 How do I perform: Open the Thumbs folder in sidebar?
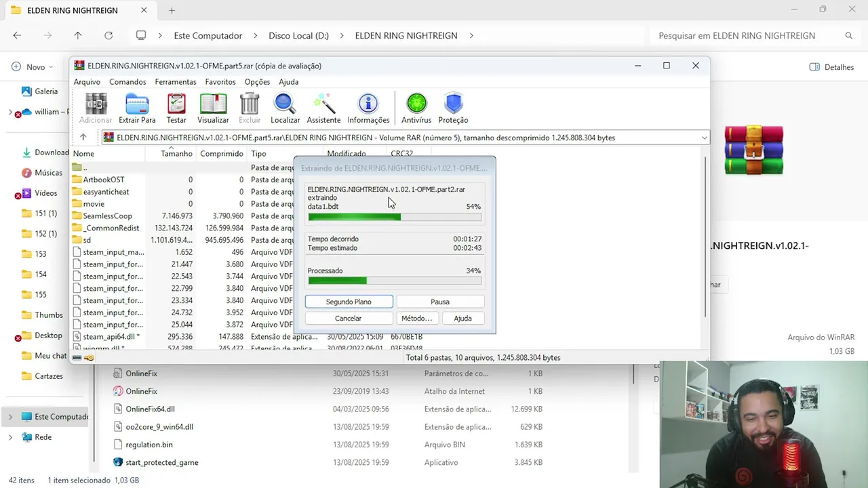(42, 315)
